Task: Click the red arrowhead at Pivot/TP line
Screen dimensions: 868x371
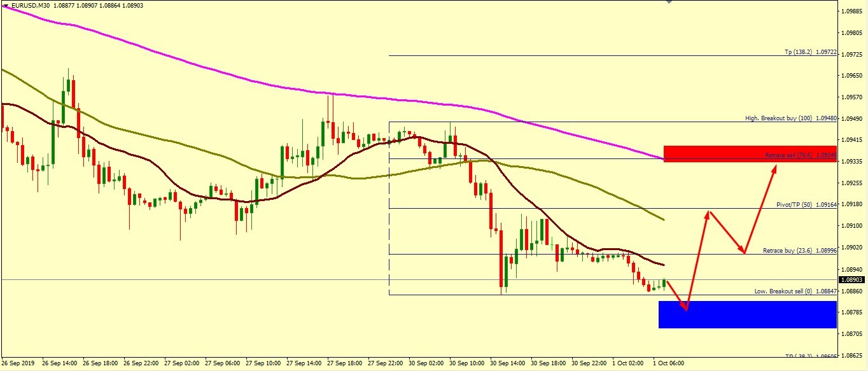Action: click(x=708, y=213)
